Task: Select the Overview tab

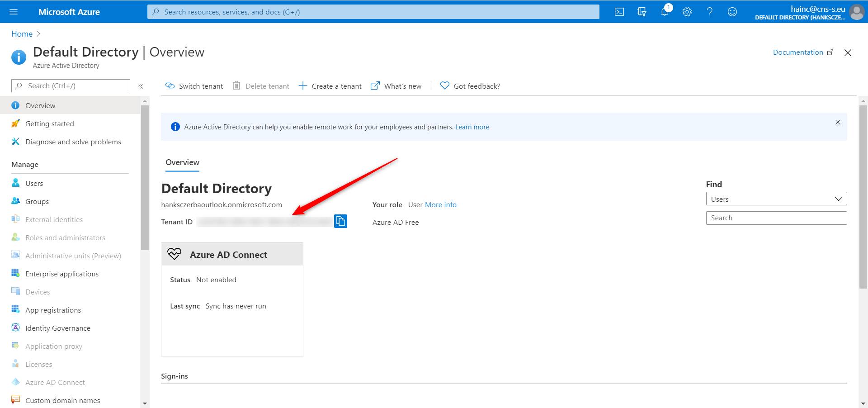Action: (182, 162)
